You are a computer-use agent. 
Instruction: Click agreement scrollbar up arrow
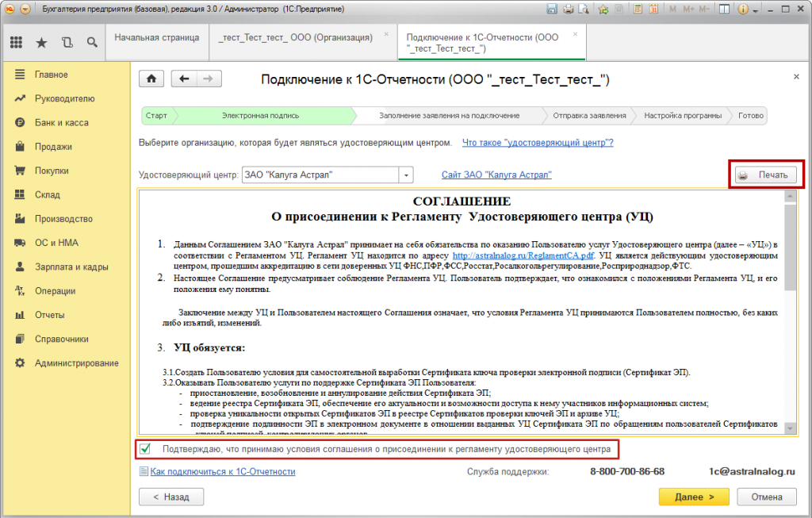[x=790, y=196]
